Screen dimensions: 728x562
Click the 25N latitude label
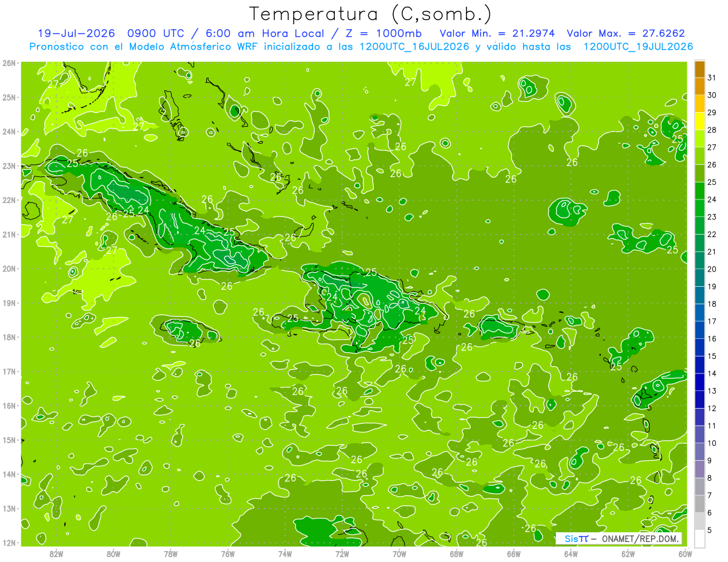(x=9, y=97)
